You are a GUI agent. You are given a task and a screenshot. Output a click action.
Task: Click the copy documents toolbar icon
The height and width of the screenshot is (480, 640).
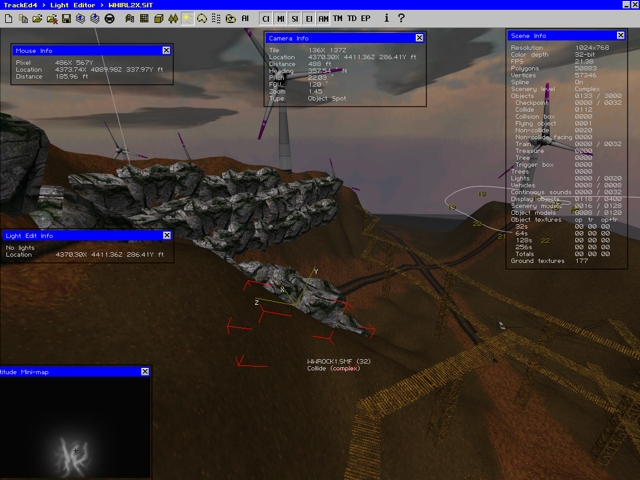23,18
